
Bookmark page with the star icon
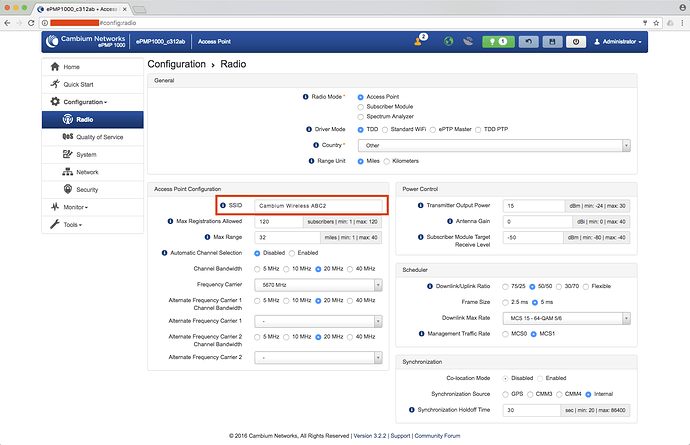coord(656,23)
